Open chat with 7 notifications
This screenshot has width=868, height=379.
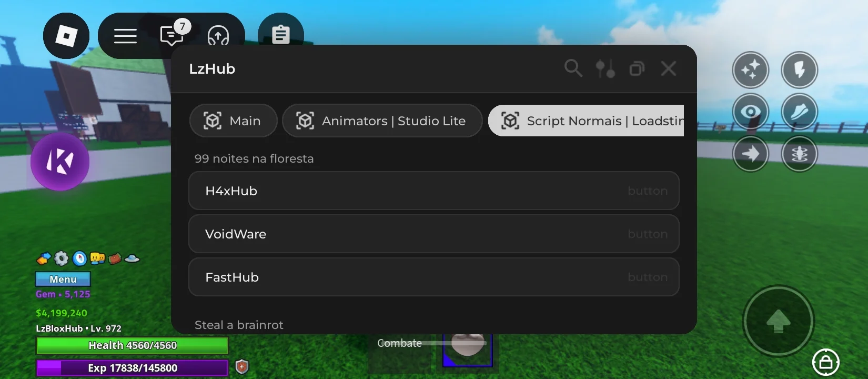pos(173,35)
